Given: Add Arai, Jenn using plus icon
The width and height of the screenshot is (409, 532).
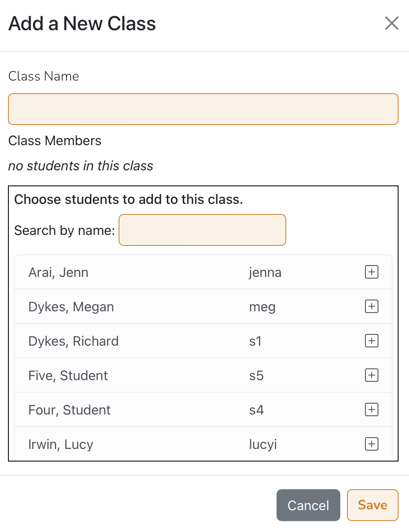Looking at the screenshot, I should tap(372, 272).
